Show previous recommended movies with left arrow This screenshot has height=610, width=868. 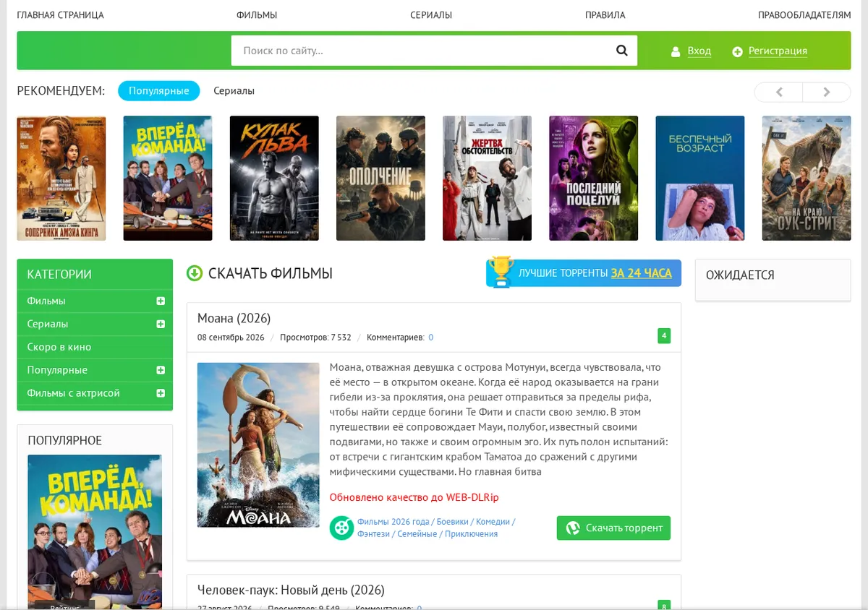(x=779, y=92)
